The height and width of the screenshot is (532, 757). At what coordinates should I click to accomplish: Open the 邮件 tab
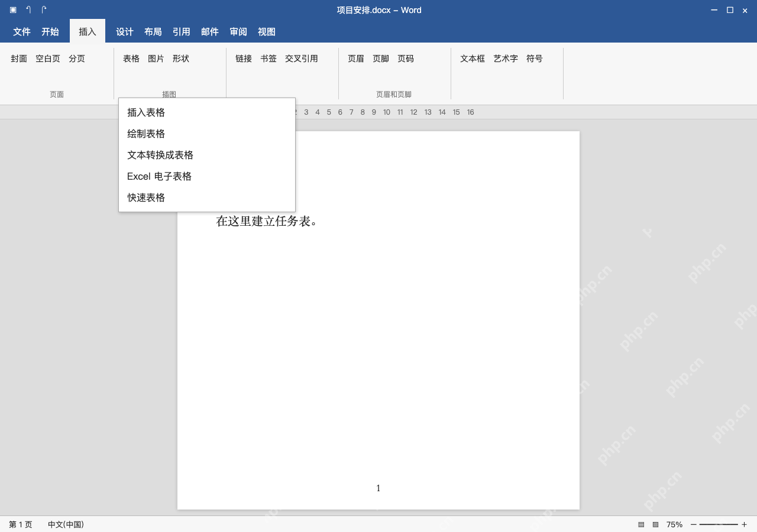[x=210, y=32]
